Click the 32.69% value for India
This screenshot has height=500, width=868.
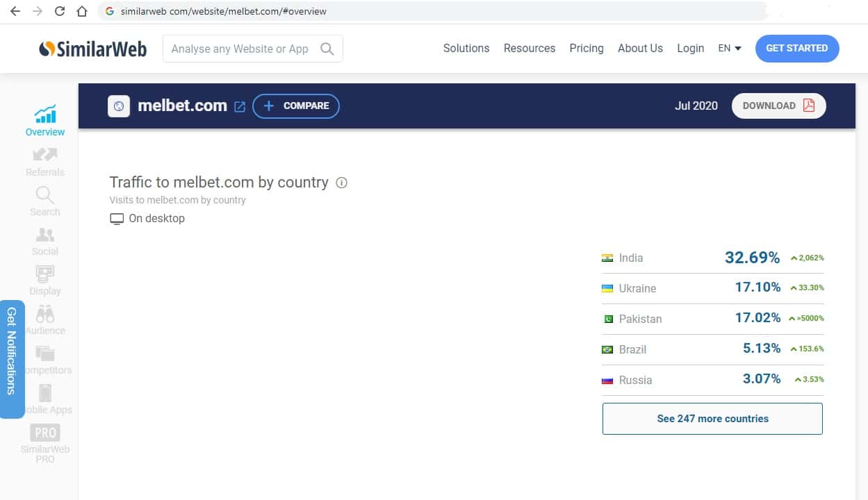click(752, 258)
